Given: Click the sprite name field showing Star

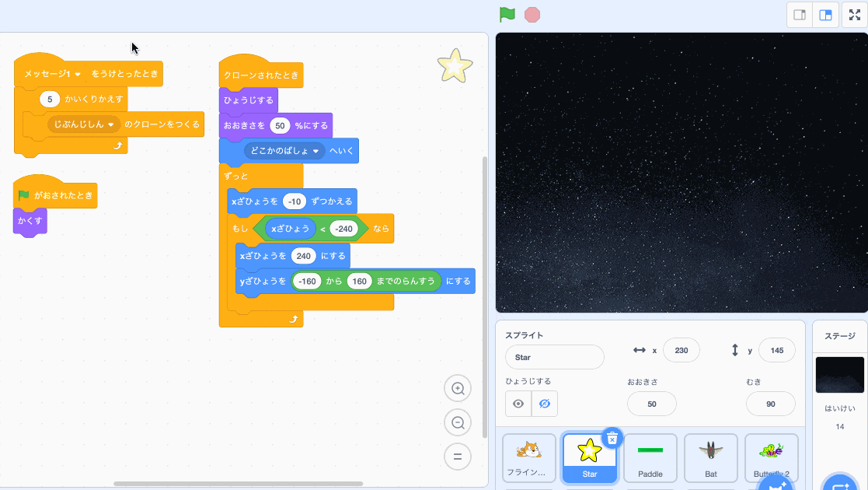Looking at the screenshot, I should click(554, 357).
